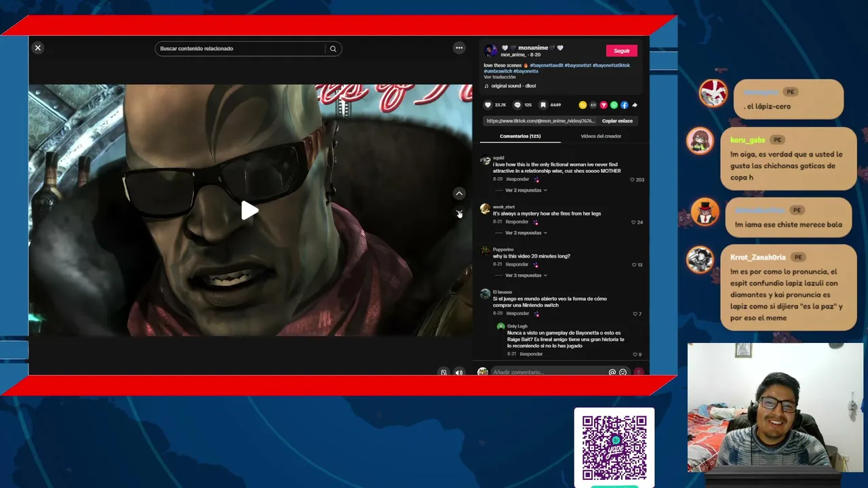The image size is (868, 488).
Task: Expand the 2 replies under squid's comment
Action: [526, 190]
